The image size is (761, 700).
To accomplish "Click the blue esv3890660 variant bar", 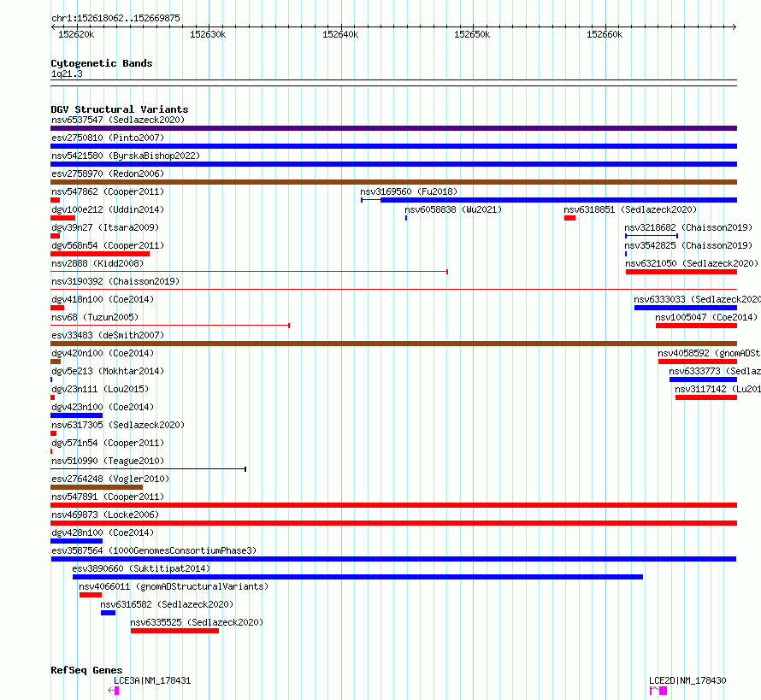I will [357, 577].
